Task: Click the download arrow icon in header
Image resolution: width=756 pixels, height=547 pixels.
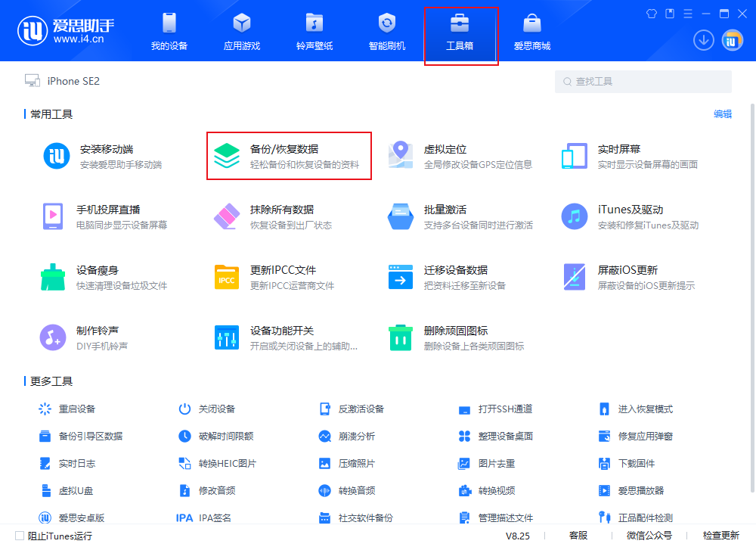Action: [x=703, y=41]
